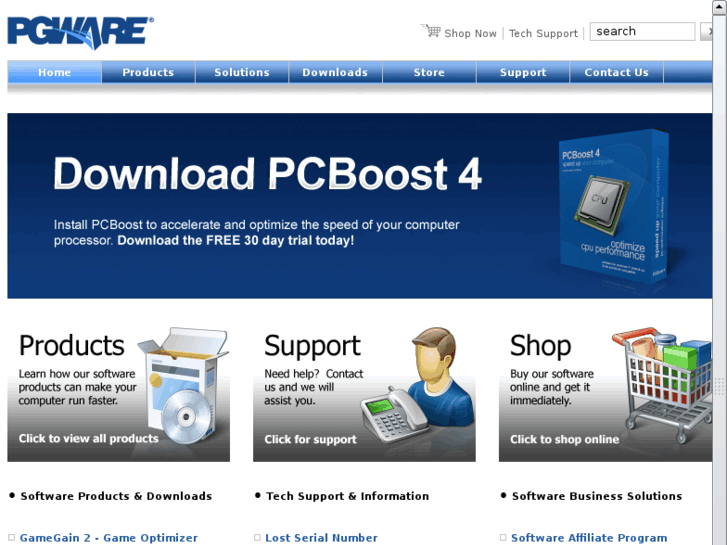Image resolution: width=727 pixels, height=545 pixels.
Task: Open GameGain 2 - Game Optimizer link
Action: click(x=108, y=538)
